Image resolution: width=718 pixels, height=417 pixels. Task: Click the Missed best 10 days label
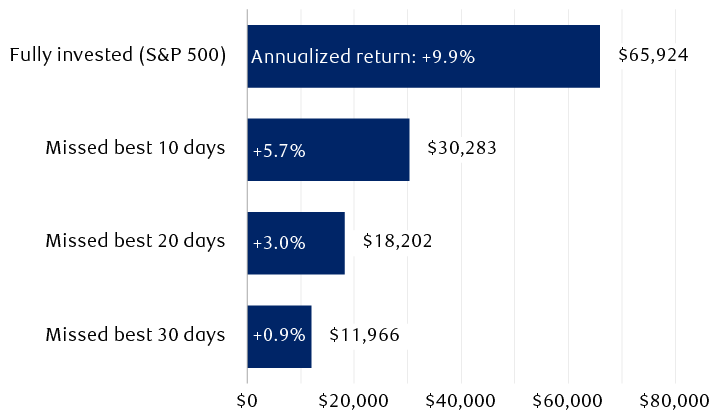pyautogui.click(x=135, y=148)
